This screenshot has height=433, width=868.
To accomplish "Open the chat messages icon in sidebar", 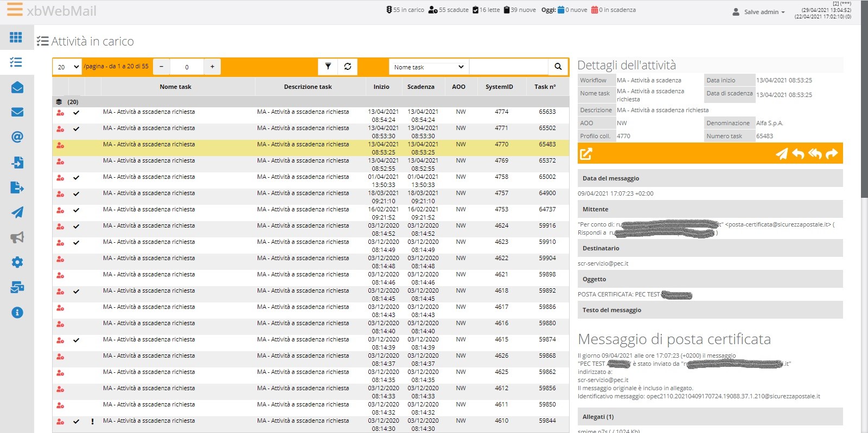I will coord(17,287).
